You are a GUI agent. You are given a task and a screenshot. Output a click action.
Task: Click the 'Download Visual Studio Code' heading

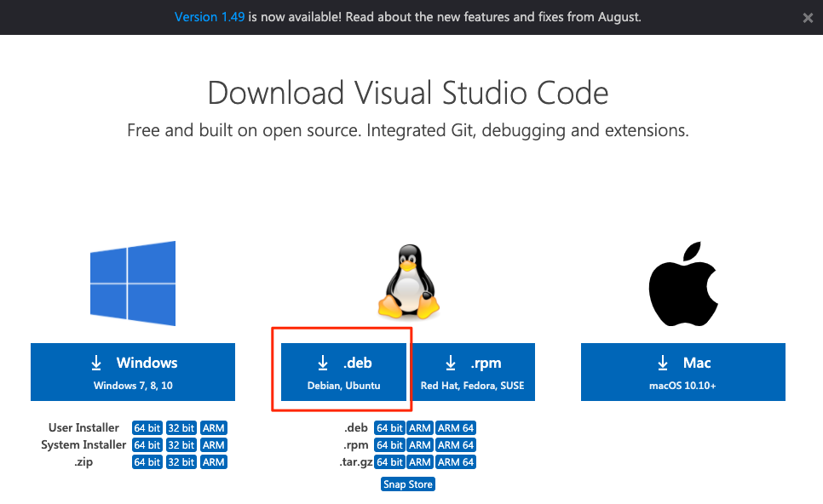coord(408,93)
